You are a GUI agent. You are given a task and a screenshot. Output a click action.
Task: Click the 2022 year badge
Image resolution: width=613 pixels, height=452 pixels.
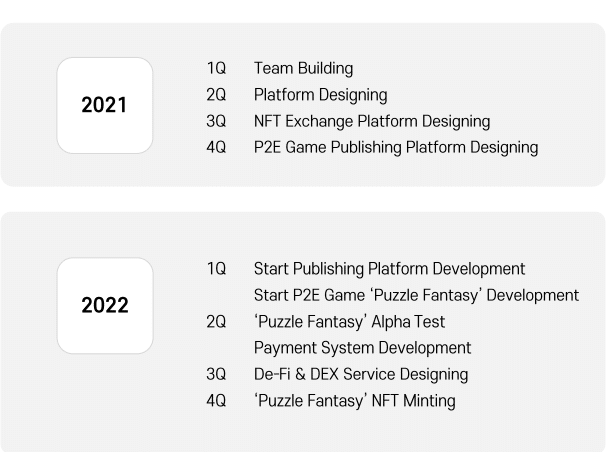[105, 305]
